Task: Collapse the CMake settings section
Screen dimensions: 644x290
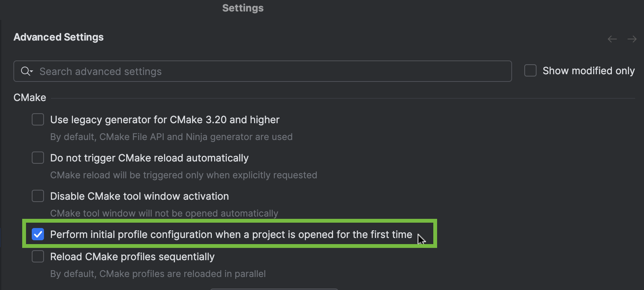Action: pos(29,98)
